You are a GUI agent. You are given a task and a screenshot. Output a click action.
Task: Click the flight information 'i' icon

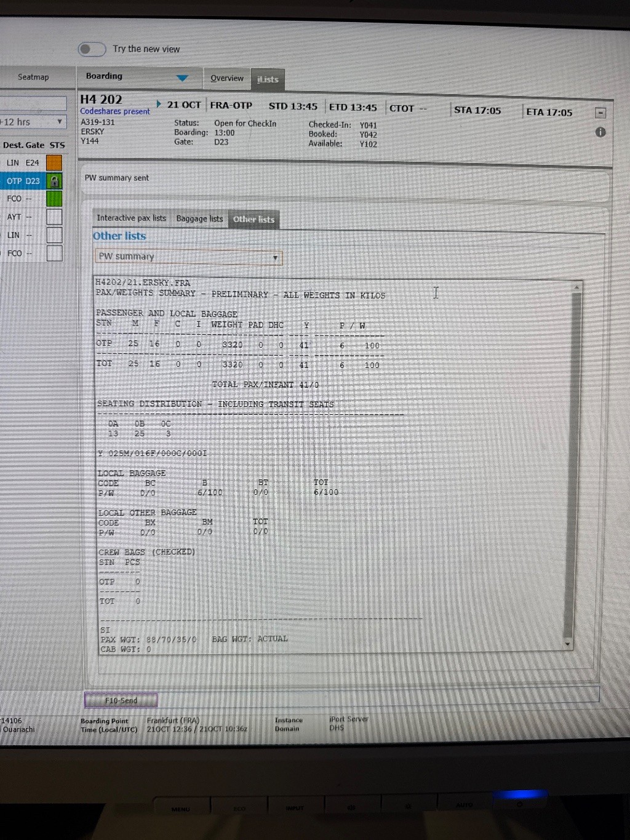600,132
